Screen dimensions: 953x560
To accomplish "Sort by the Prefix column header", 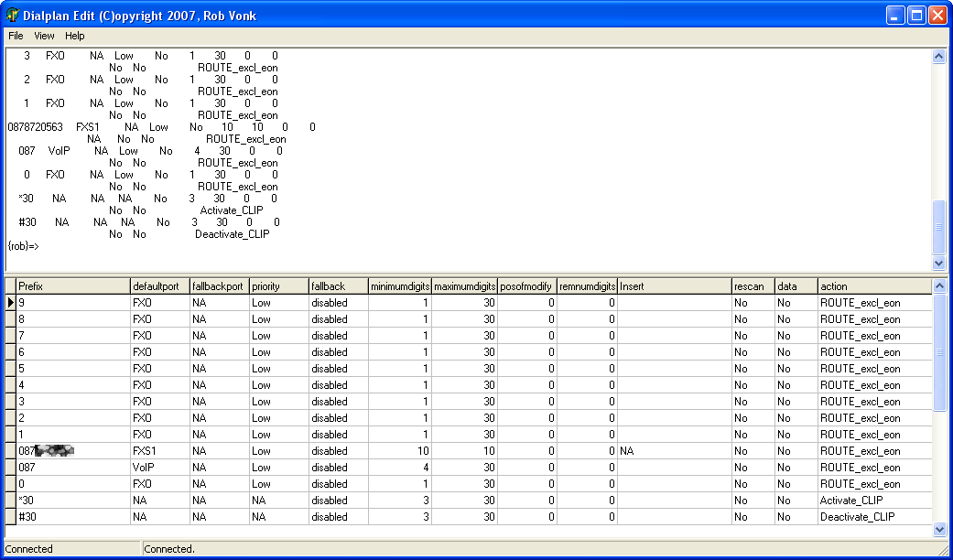I will point(73,286).
